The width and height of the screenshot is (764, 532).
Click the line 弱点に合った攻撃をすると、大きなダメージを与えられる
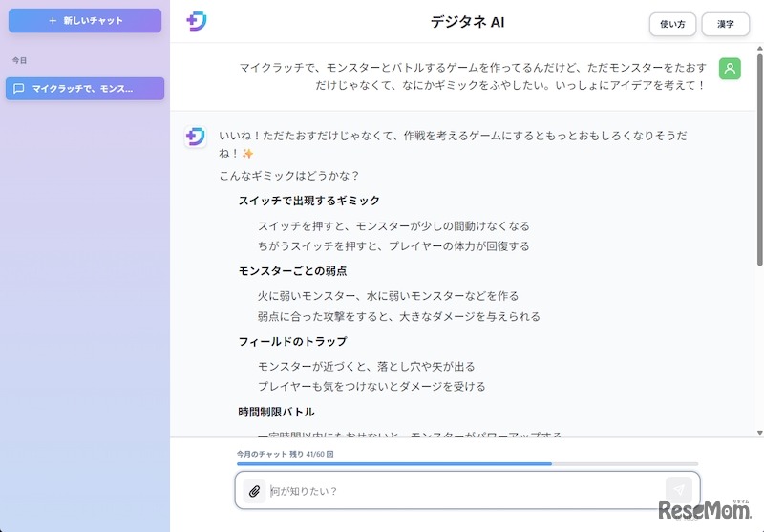pos(399,317)
